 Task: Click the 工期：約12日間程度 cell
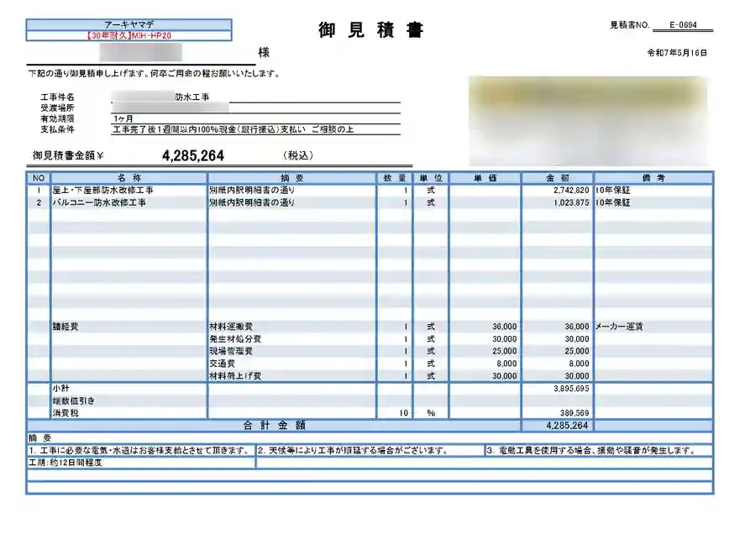tap(141, 463)
